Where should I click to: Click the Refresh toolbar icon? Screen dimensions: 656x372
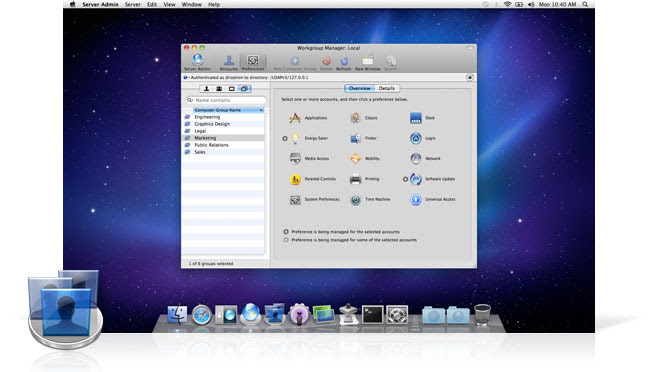pos(343,63)
